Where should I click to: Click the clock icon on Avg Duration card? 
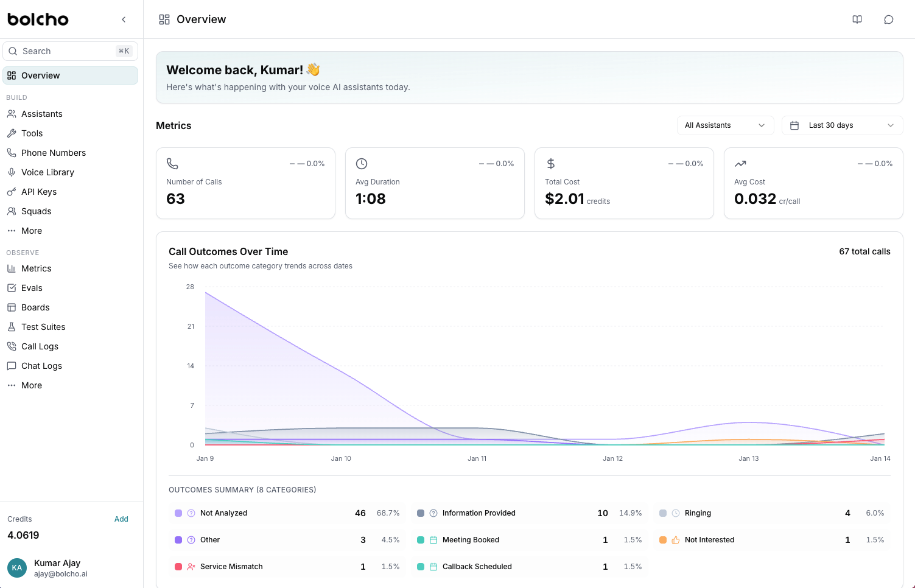(x=362, y=164)
